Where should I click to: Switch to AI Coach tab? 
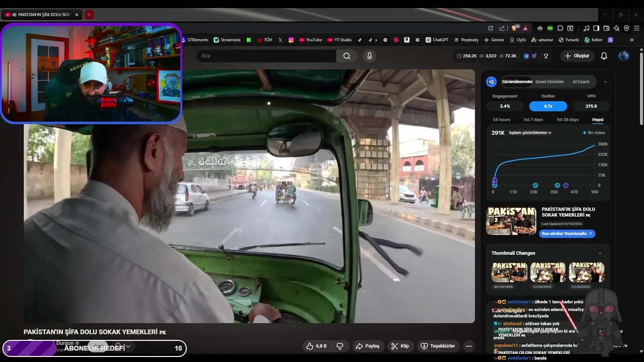coord(581,81)
